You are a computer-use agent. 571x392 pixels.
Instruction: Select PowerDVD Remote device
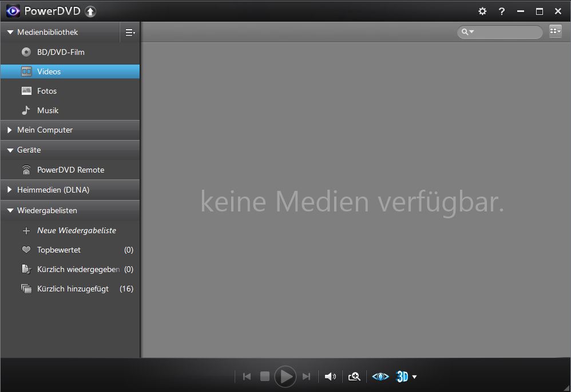(x=70, y=170)
